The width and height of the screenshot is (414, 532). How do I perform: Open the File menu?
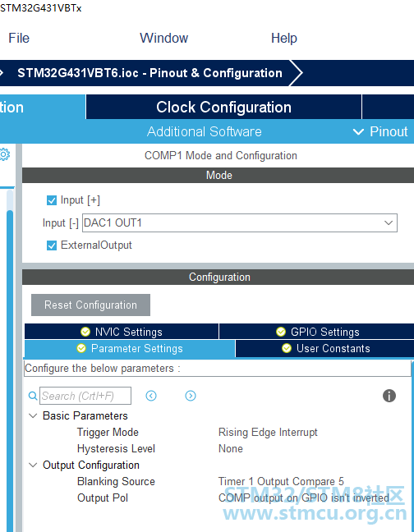[19, 38]
